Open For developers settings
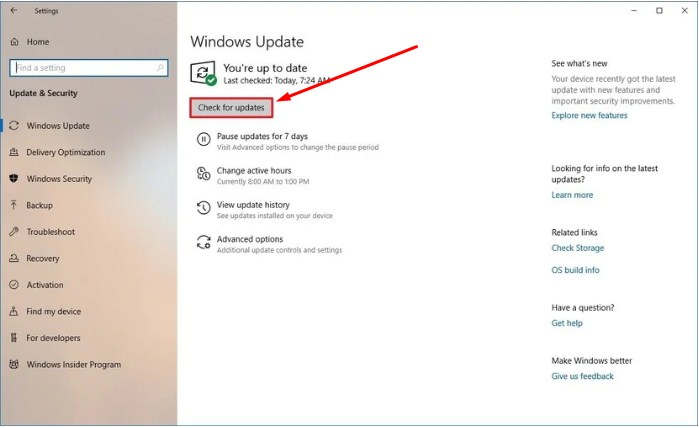Screen dimensions: 699x428 [x=53, y=338]
